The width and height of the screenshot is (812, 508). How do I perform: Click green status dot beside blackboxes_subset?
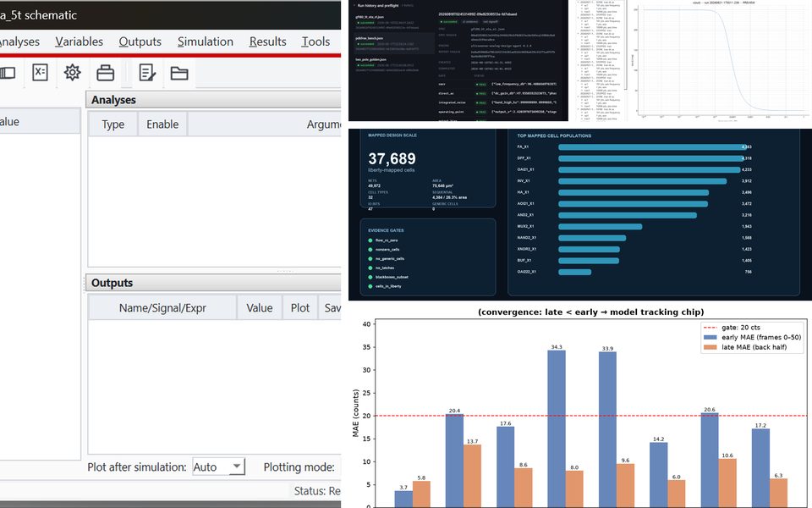coord(370,278)
